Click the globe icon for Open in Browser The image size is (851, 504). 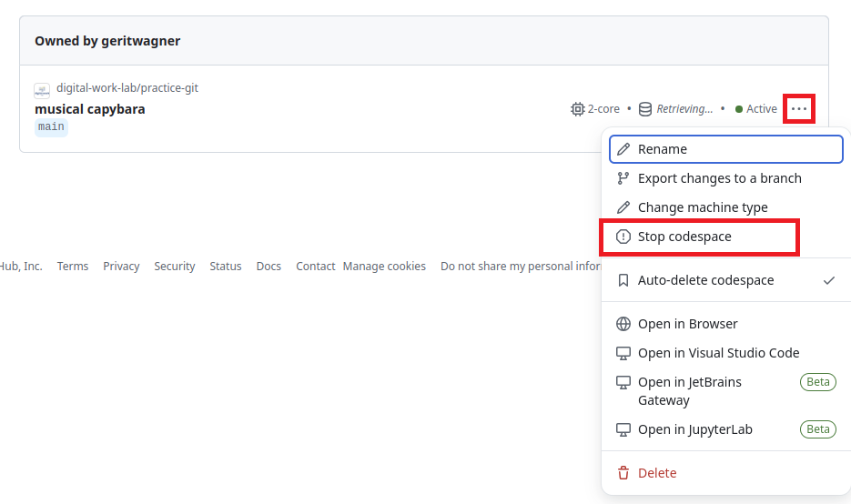623,324
